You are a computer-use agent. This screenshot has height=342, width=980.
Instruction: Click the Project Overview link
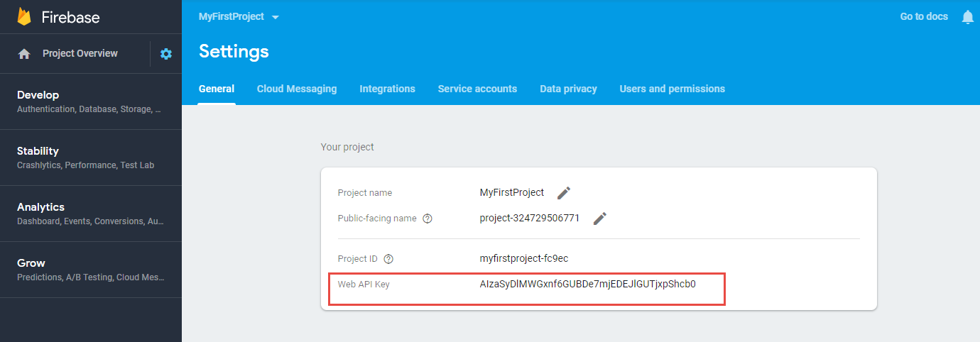(80, 53)
